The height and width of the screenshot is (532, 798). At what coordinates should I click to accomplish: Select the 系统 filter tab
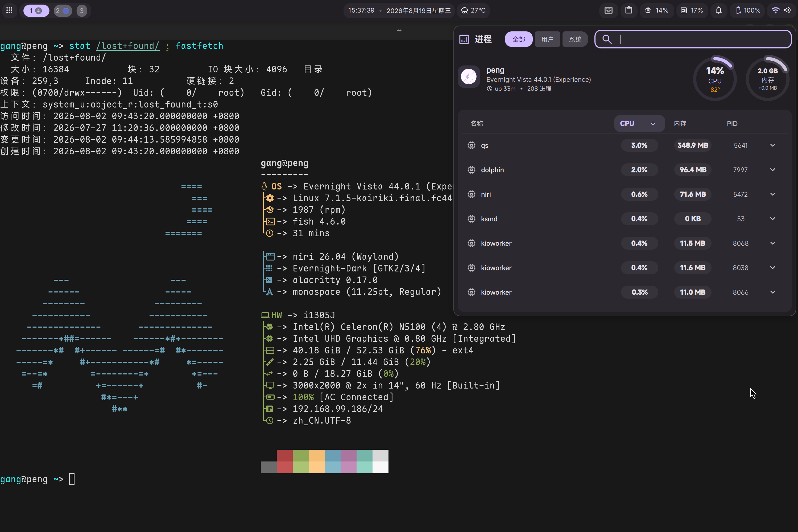coord(575,39)
